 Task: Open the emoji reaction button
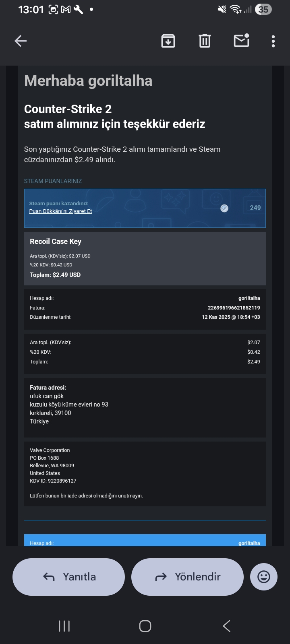click(x=264, y=577)
